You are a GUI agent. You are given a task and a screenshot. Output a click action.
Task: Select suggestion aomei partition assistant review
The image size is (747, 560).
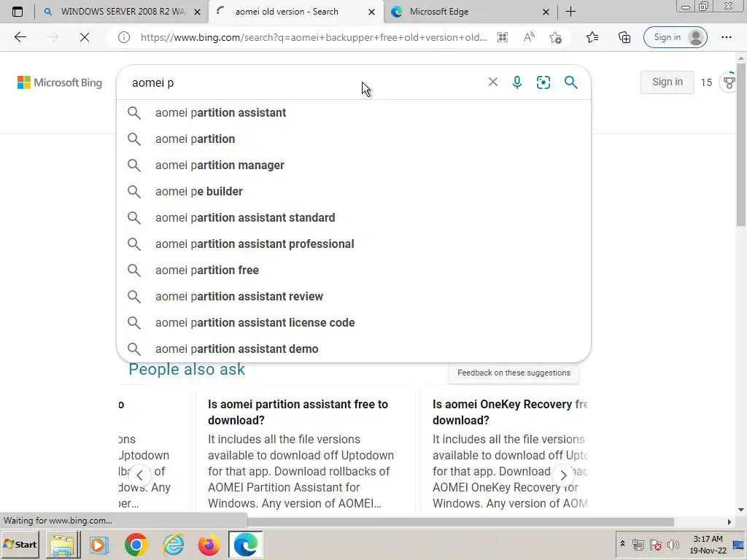tap(354, 296)
